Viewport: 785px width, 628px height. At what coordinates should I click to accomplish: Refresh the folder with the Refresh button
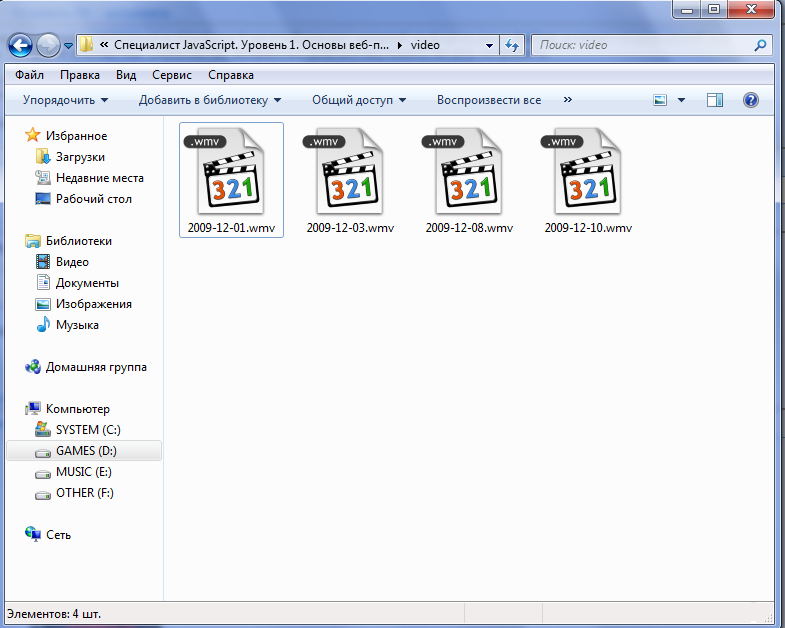[512, 45]
